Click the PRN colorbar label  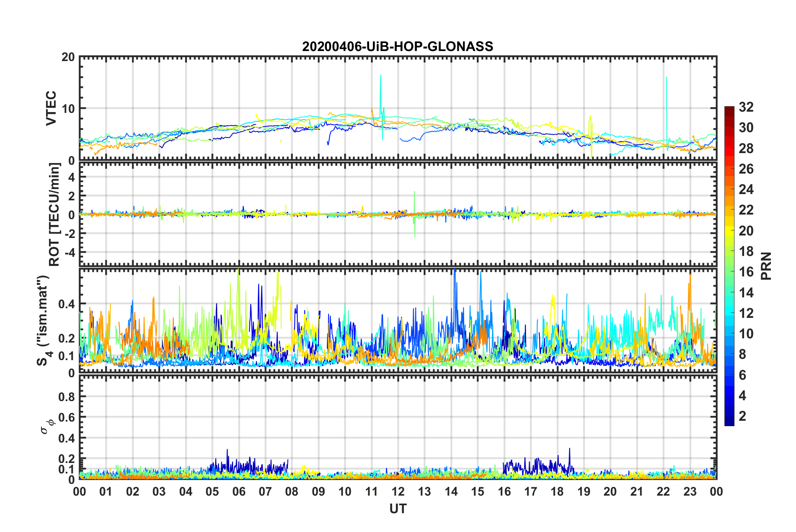pos(766,266)
